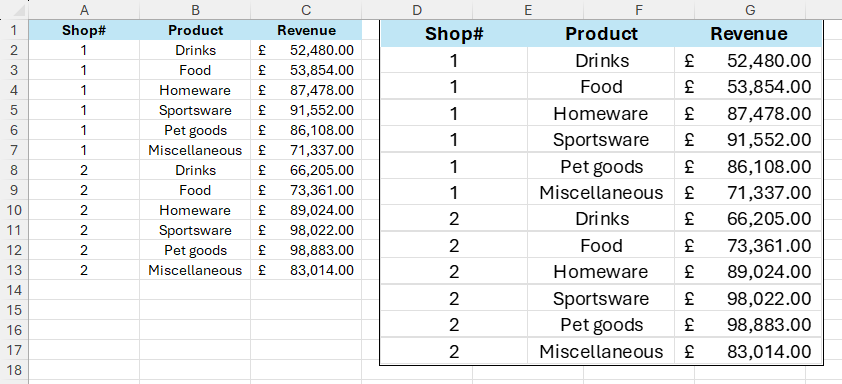Select row 1 header number
This screenshot has height=384, width=842.
[x=14, y=30]
